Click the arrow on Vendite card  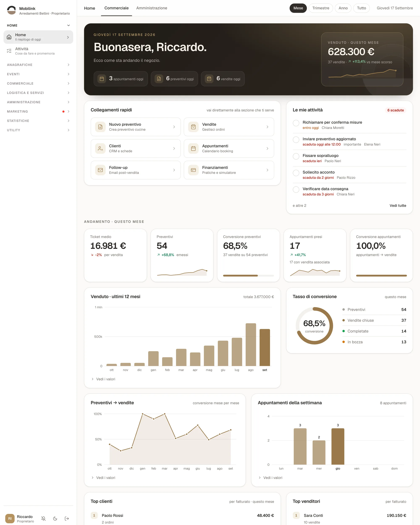click(x=267, y=127)
